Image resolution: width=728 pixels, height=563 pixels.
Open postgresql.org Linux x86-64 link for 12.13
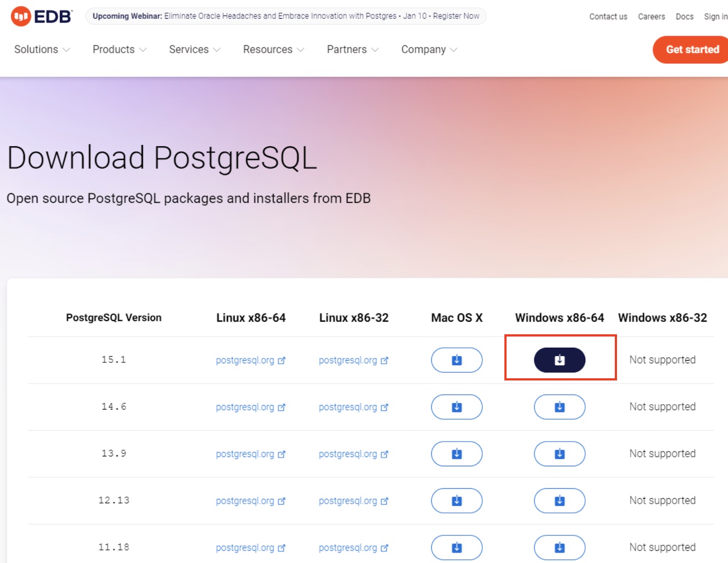pos(251,500)
